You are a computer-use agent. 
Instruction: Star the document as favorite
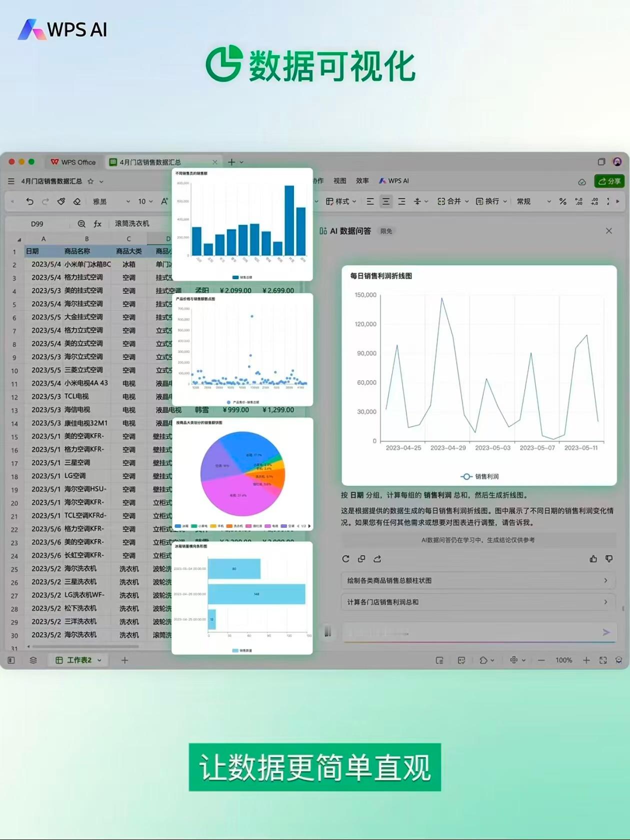(90, 181)
